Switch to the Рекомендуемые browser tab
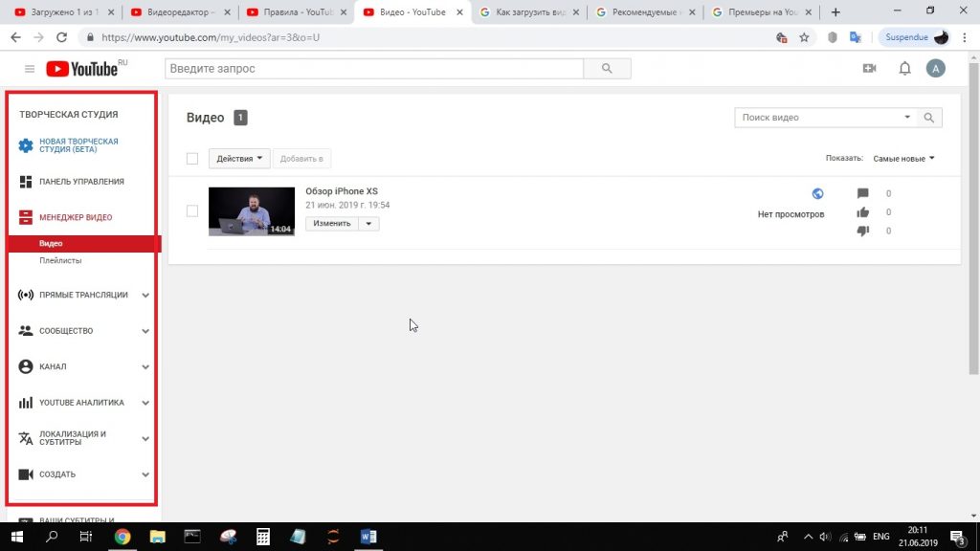 click(x=646, y=11)
